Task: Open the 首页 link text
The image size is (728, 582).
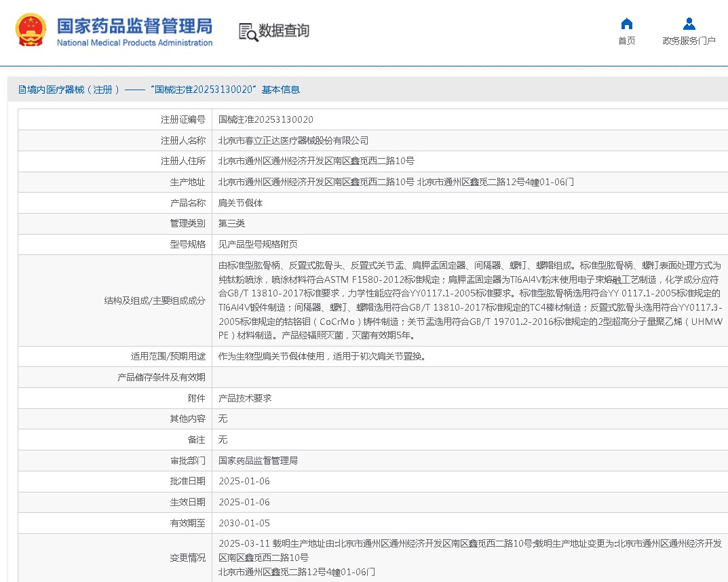Action: tap(626, 41)
